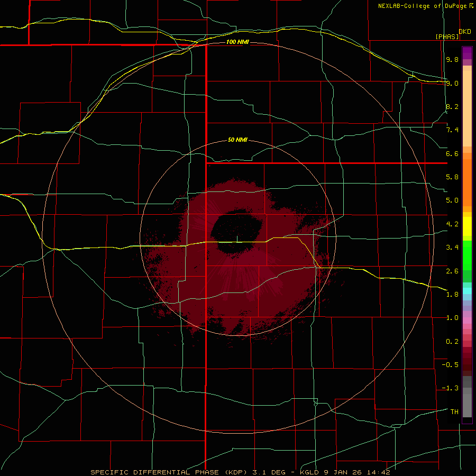The height and width of the screenshot is (476, 476).
Task: Click the 9.0 scale value
Action: coord(452,83)
